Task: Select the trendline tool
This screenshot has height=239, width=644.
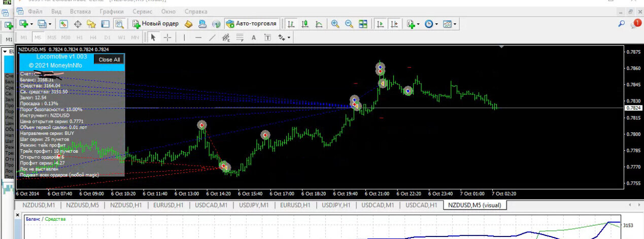Action: click(x=212, y=38)
